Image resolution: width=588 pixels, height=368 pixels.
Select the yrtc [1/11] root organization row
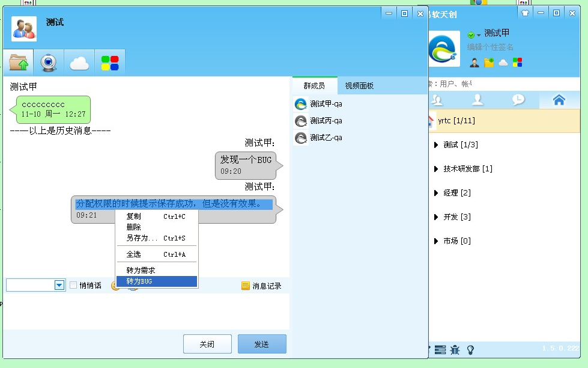[505, 121]
